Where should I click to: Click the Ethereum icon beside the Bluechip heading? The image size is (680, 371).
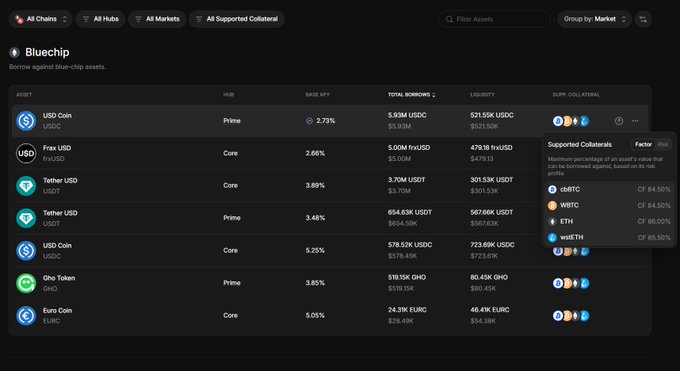coord(14,53)
